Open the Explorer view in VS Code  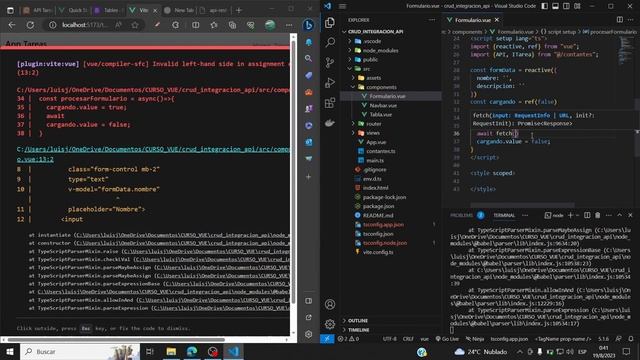pyautogui.click(x=330, y=22)
